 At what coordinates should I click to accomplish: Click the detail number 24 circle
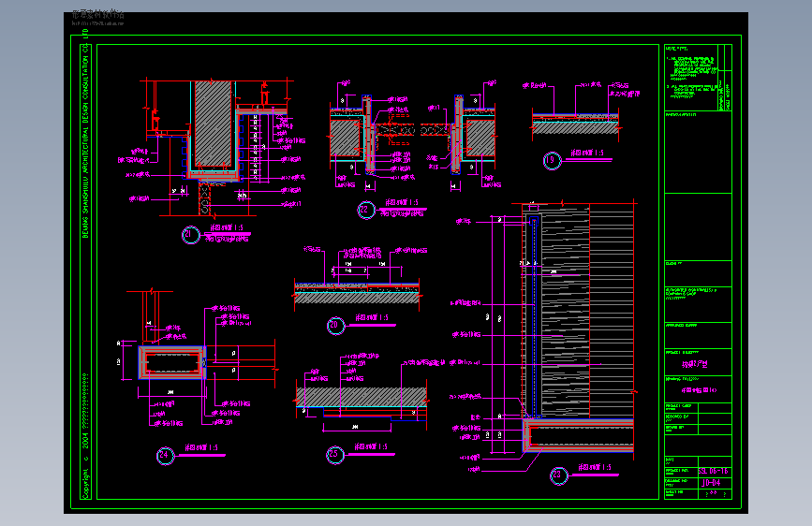tap(165, 456)
